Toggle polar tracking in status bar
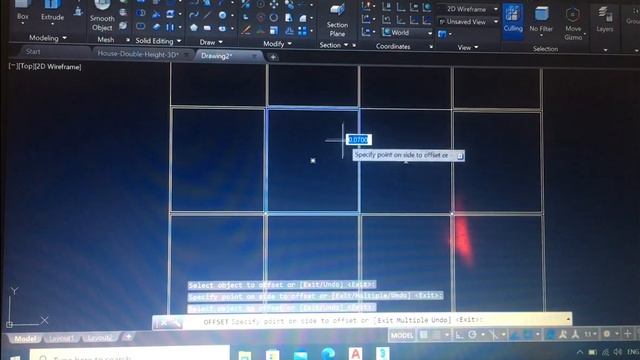The height and width of the screenshot is (360, 640). click(x=472, y=335)
